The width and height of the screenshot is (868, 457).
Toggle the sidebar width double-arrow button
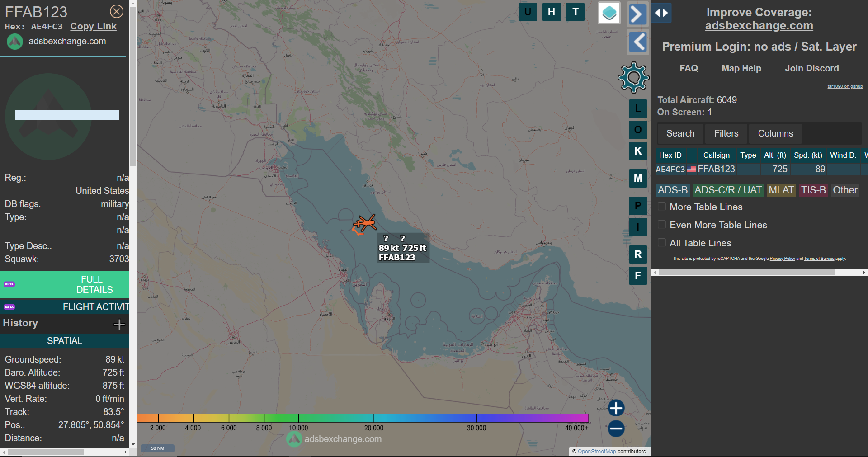click(x=661, y=13)
